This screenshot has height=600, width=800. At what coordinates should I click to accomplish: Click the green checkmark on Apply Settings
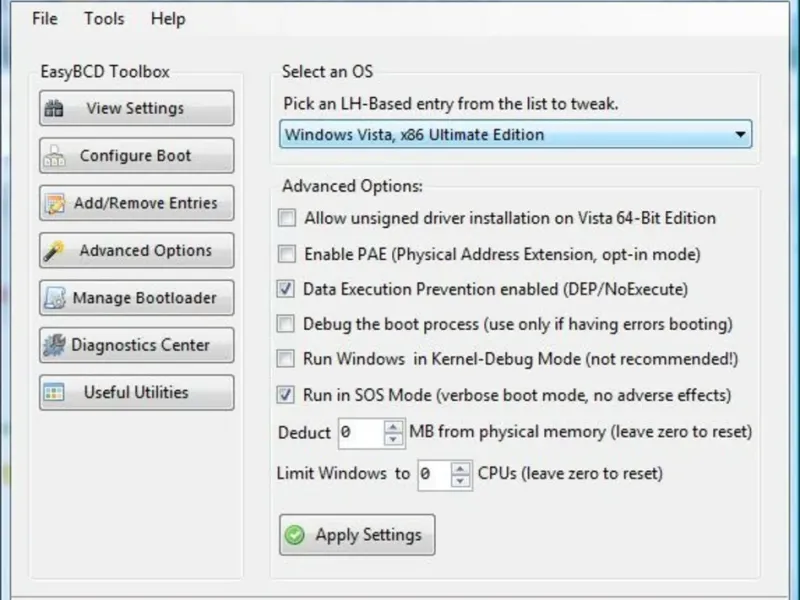pyautogui.click(x=295, y=535)
